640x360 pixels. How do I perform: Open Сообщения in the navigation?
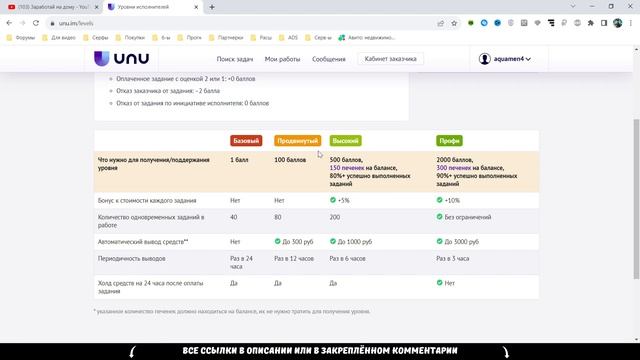[329, 59]
